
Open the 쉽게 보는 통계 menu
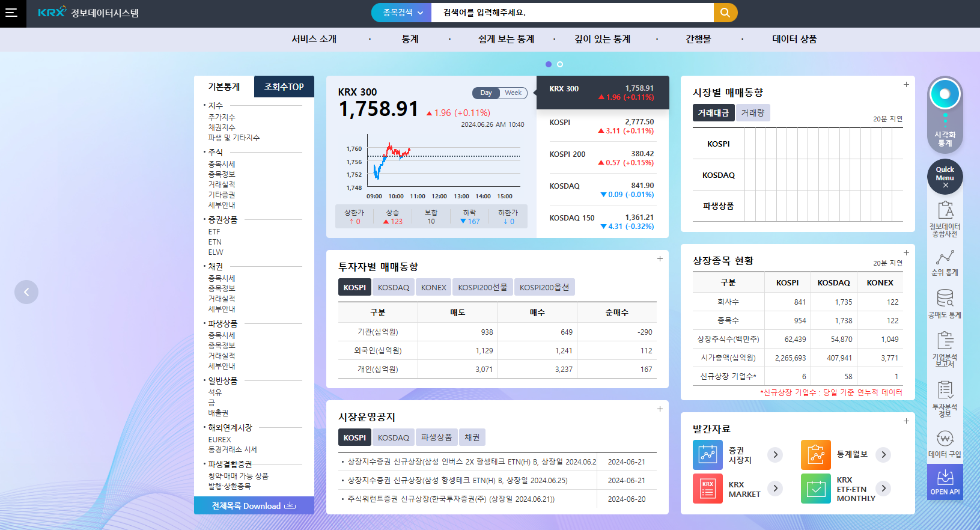click(x=506, y=39)
